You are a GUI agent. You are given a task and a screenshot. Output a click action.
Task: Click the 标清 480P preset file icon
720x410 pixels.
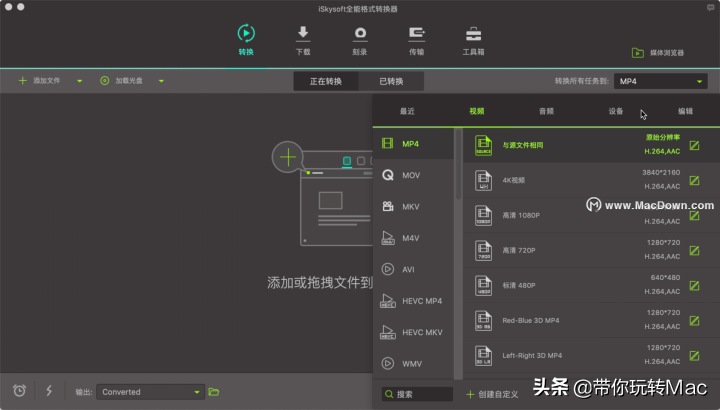coord(483,285)
